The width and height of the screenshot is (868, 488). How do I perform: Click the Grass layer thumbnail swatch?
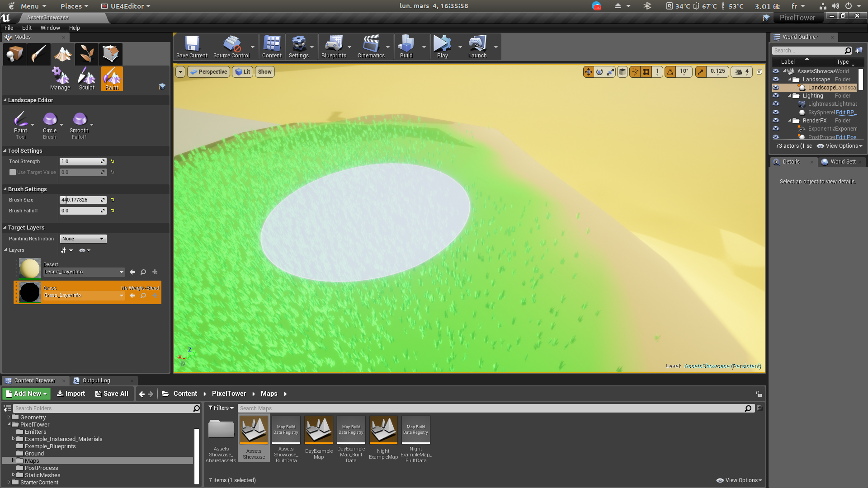(30, 292)
